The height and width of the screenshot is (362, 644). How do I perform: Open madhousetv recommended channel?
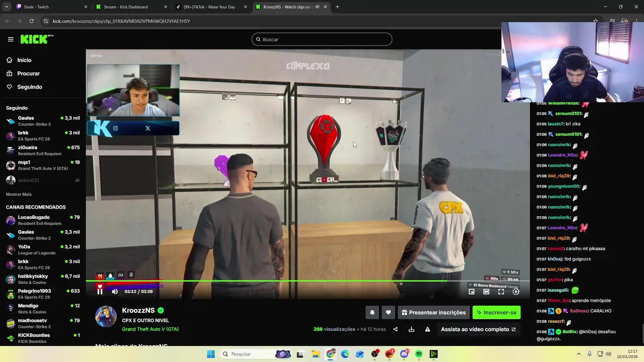click(43, 323)
